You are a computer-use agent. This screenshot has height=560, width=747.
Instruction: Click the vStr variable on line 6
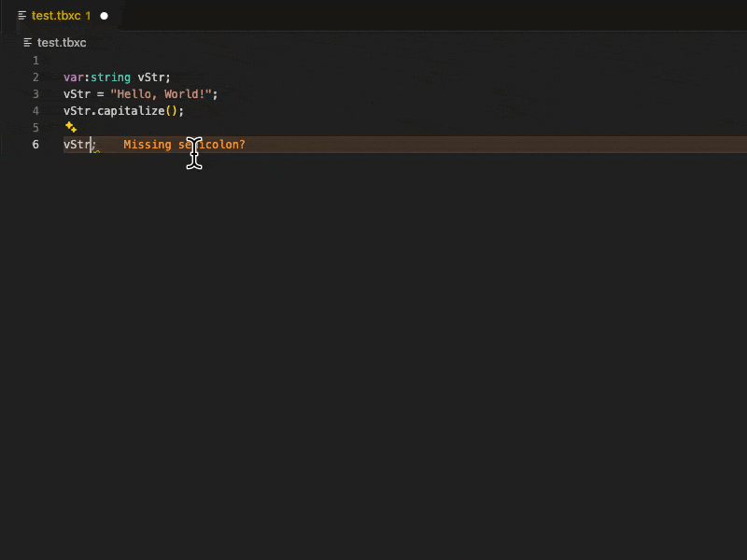[x=76, y=145]
